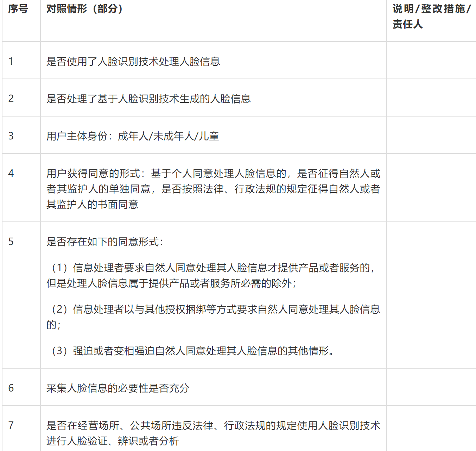Click row number 1 cell

[21, 60]
